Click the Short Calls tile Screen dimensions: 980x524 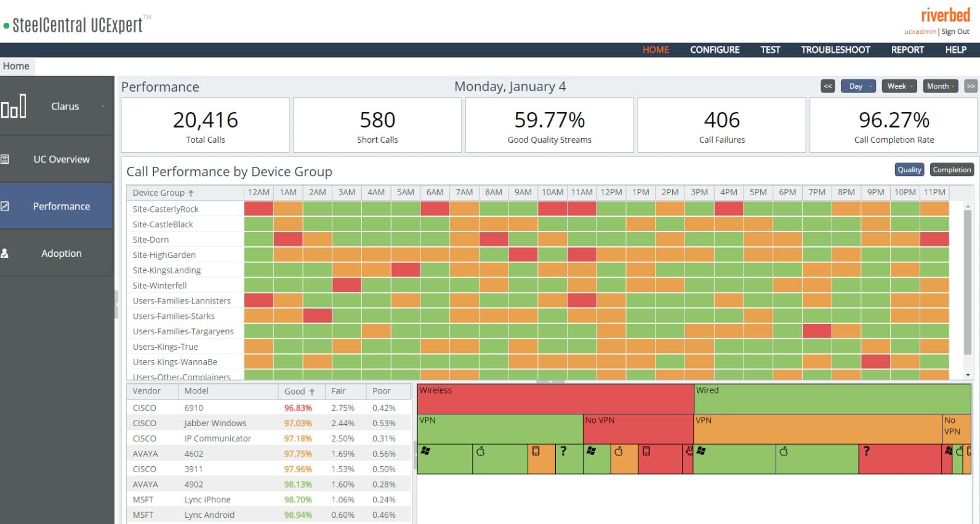click(377, 125)
